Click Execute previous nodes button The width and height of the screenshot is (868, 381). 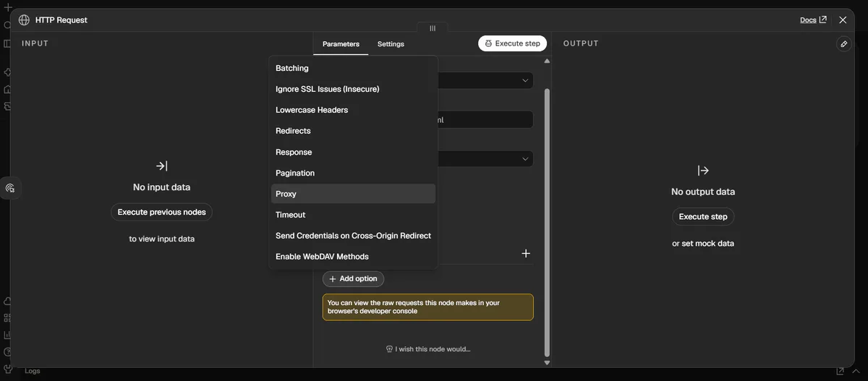pyautogui.click(x=161, y=213)
